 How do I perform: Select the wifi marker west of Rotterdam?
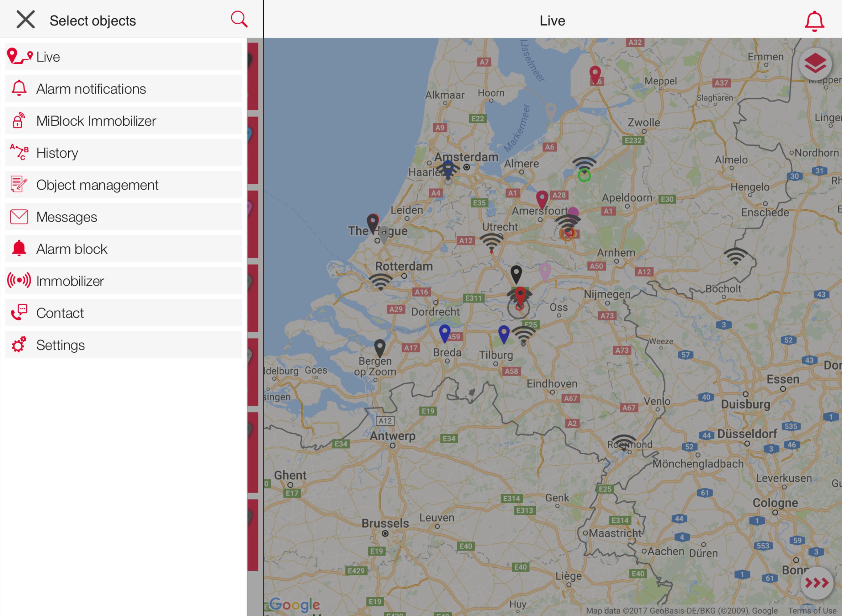point(381,282)
